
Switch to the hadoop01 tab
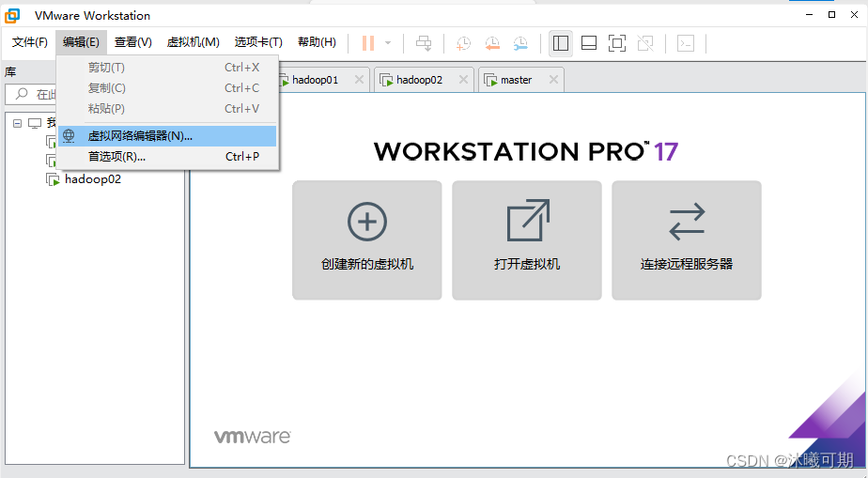pyautogui.click(x=315, y=80)
